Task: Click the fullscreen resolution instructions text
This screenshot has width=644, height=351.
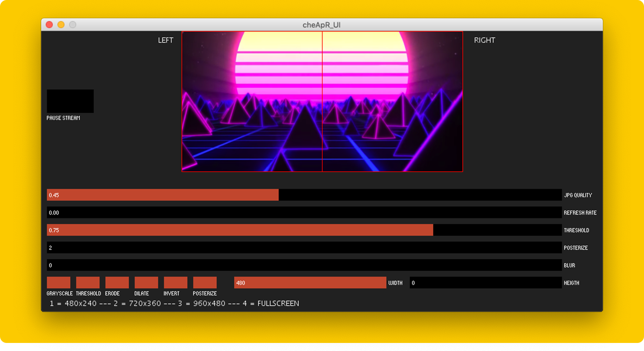Action: pos(174,303)
